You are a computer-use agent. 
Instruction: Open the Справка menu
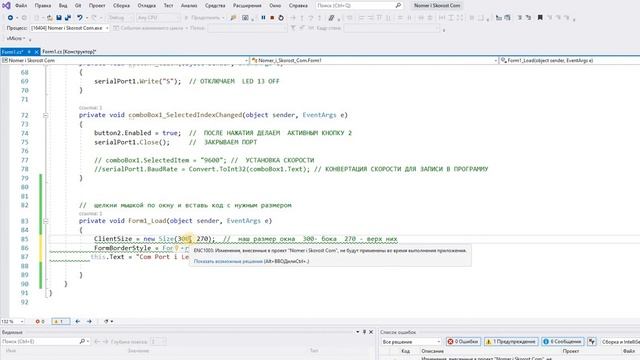click(298, 6)
